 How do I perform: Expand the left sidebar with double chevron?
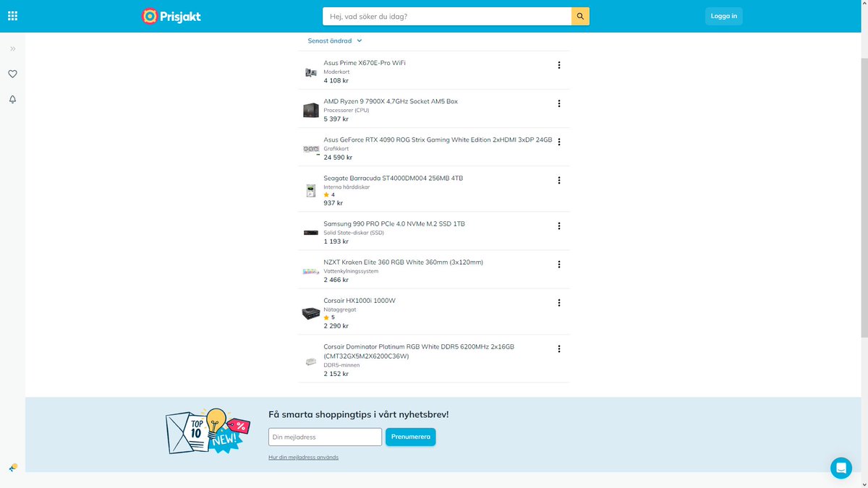(x=12, y=48)
